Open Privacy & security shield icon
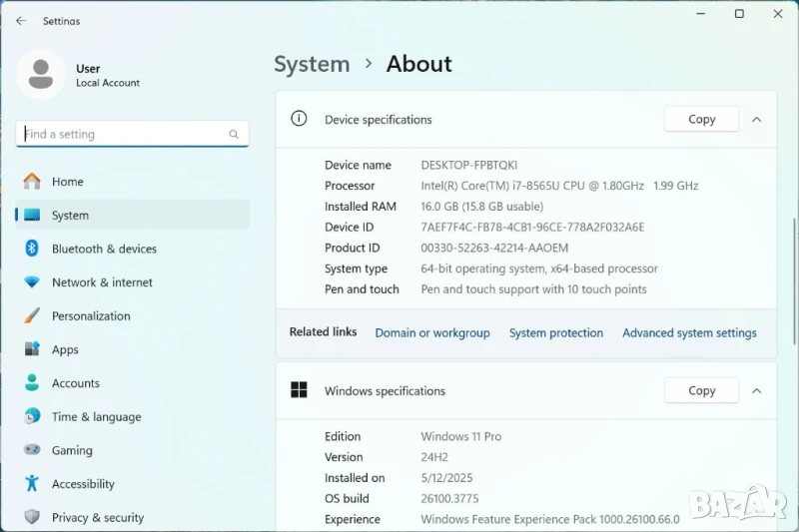799x532 pixels. (32, 517)
